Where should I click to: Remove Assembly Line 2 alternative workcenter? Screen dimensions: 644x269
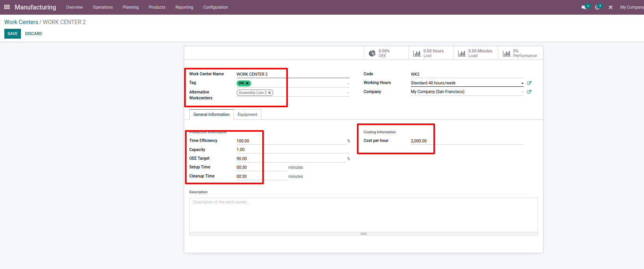pos(269,93)
